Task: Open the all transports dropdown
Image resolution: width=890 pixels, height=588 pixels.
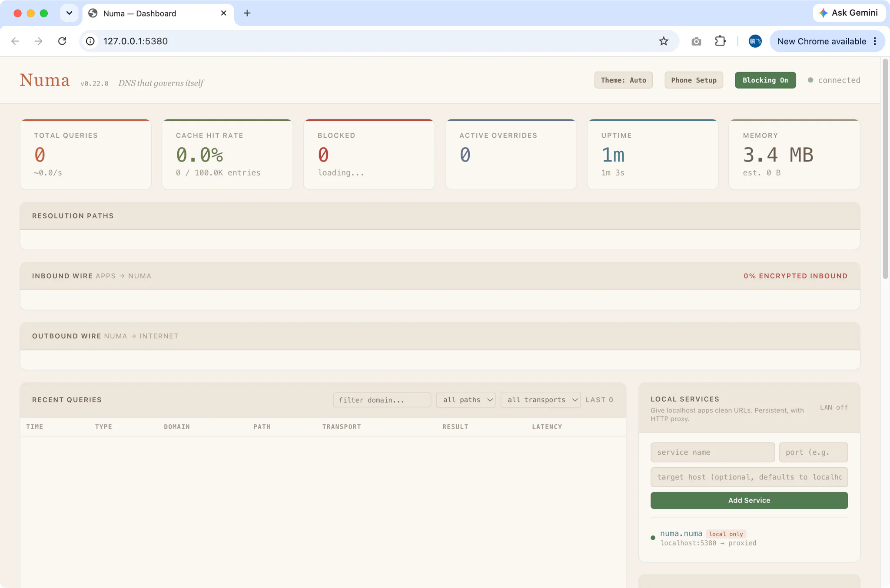Action: [541, 400]
